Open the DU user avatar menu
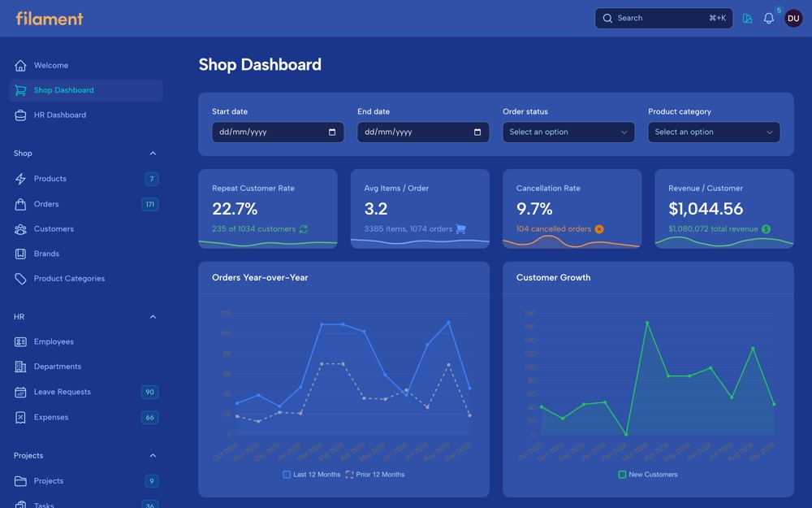Viewport: 812px width, 508px height. [793, 19]
